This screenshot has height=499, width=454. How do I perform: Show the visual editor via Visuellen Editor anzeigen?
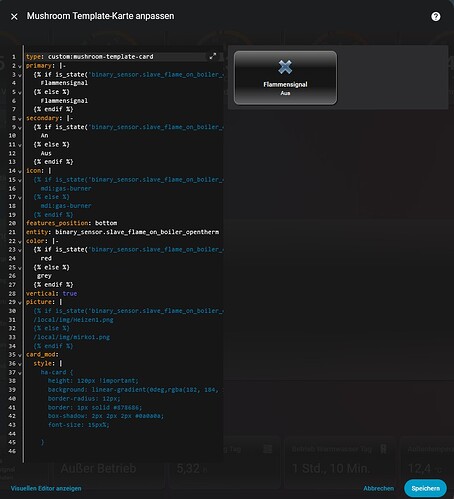pyautogui.click(x=46, y=488)
